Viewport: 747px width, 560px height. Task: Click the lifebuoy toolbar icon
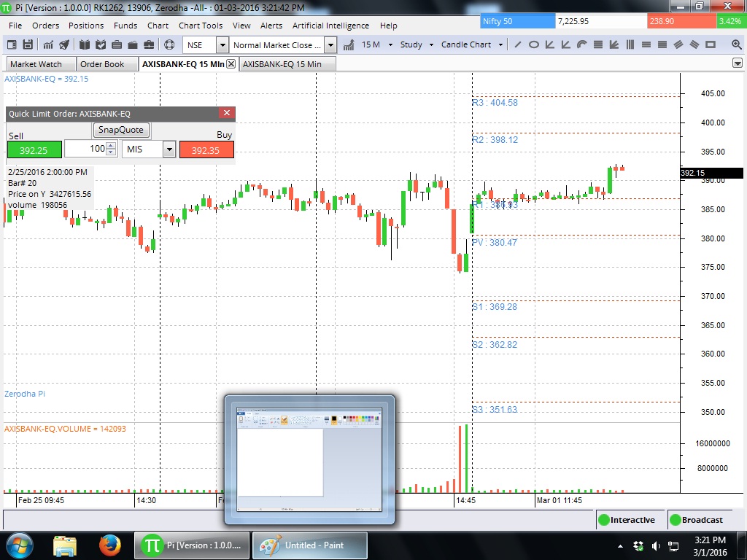[x=169, y=44]
